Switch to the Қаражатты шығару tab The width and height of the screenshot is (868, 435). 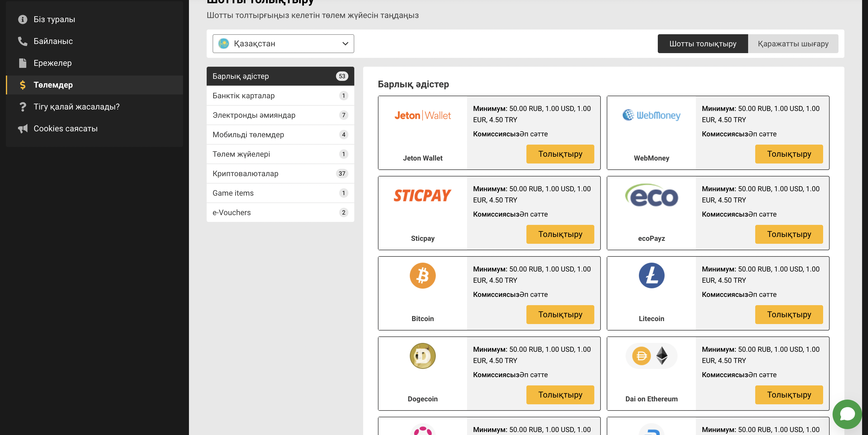click(x=793, y=43)
